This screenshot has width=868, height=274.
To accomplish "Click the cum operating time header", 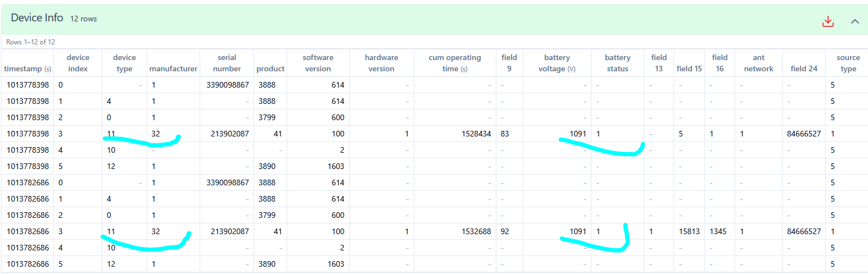I will (455, 63).
